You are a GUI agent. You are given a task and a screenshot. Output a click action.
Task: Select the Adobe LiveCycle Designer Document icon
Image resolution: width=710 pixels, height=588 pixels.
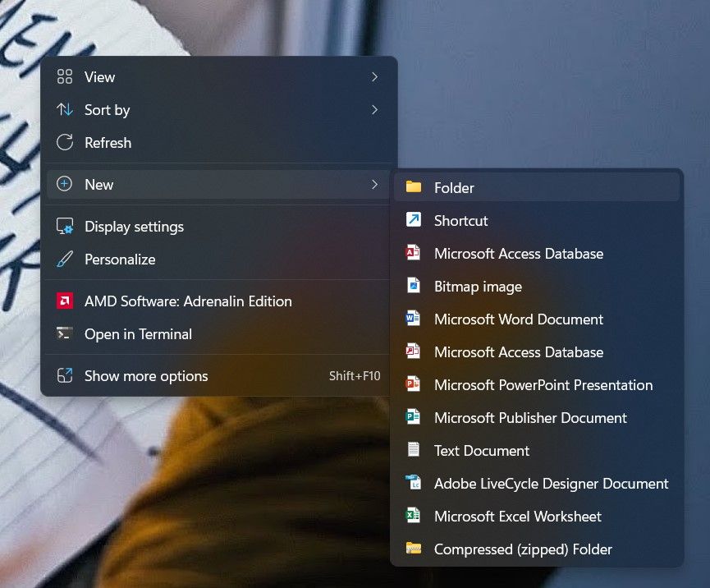414,483
